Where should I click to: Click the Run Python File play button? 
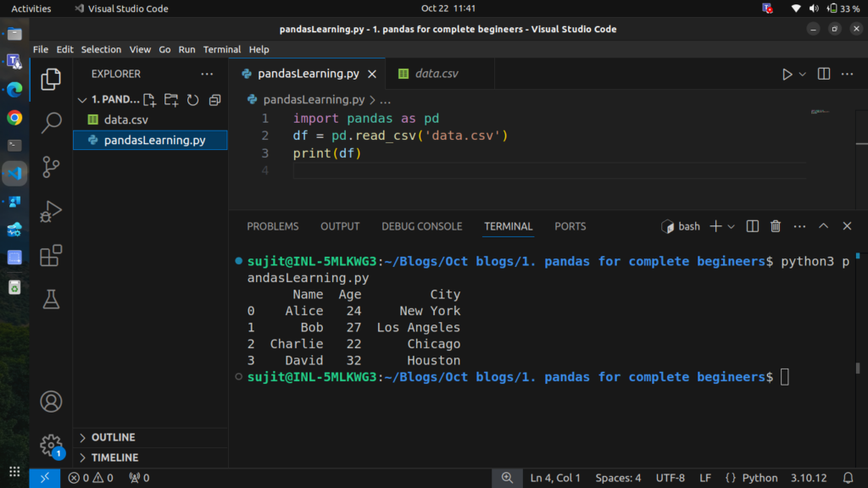click(x=787, y=75)
